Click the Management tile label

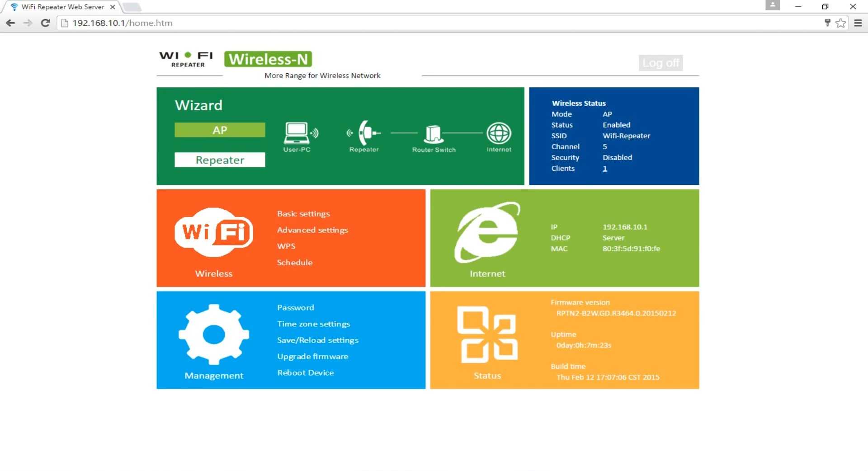click(x=214, y=376)
